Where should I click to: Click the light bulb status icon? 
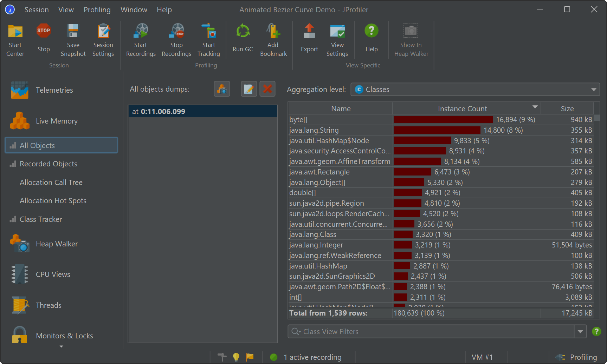point(236,357)
